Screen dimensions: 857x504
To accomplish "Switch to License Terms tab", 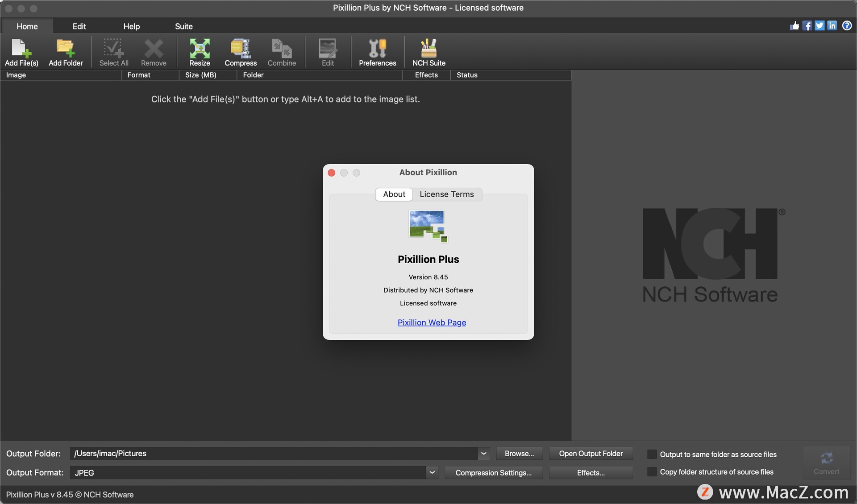I will [446, 194].
